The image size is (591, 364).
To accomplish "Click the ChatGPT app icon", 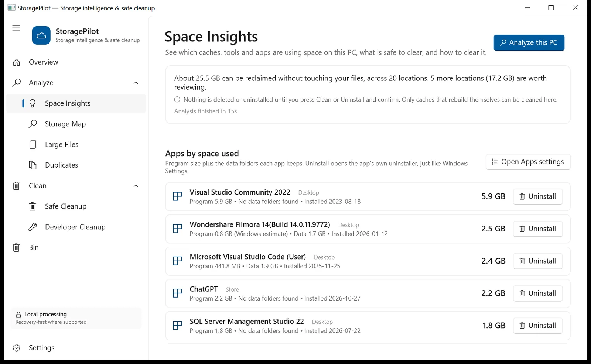I will pos(178,293).
